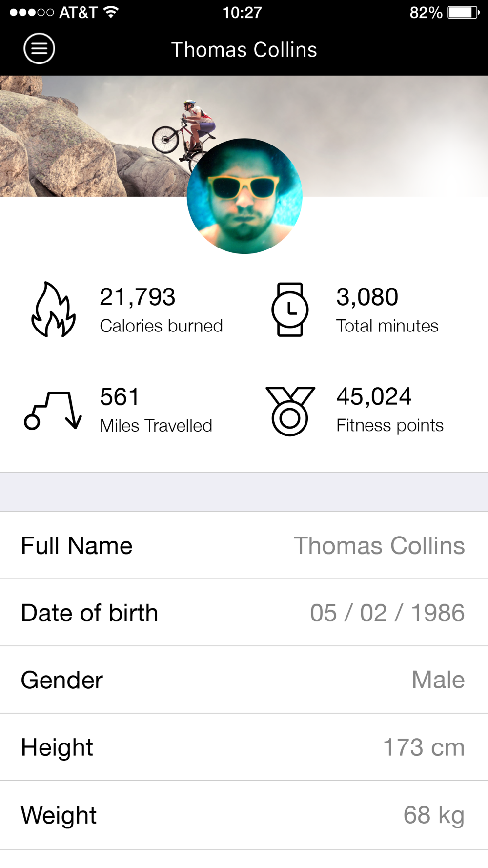Screen dimensions: 488x868
Task: Tap the Thomas Collins header title
Action: coord(244,50)
